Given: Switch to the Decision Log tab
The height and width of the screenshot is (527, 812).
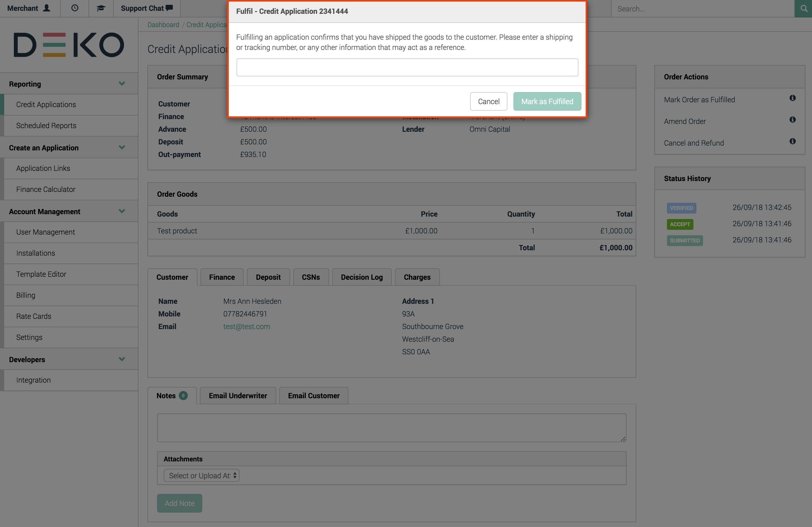Looking at the screenshot, I should 362,277.
